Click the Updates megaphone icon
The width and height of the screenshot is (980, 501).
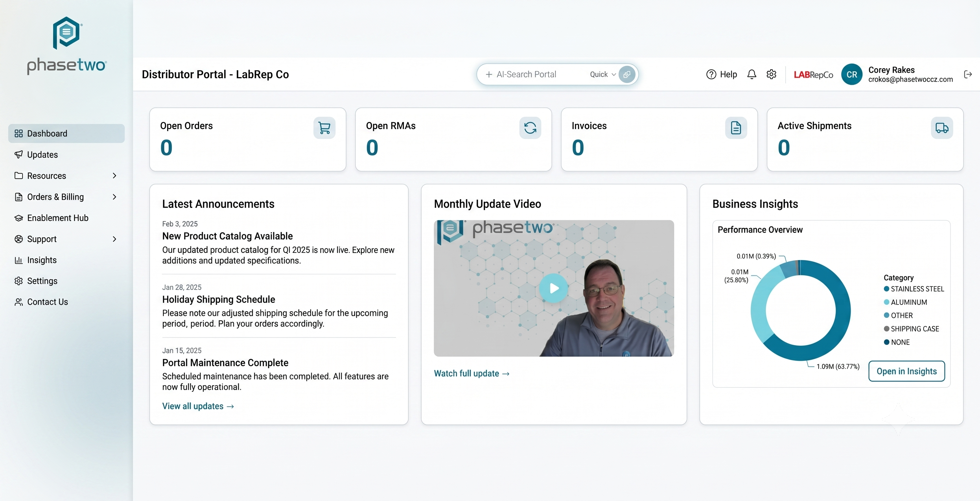point(18,155)
